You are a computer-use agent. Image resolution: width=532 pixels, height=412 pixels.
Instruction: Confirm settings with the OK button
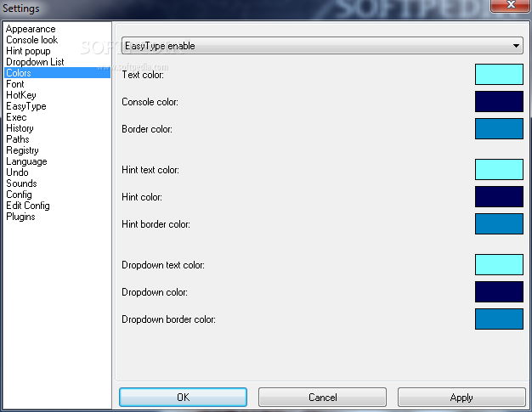(183, 397)
